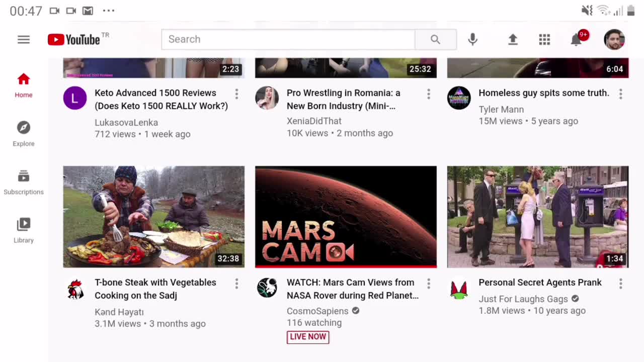Click '15M views • 5 years ago' text
644x362 pixels.
point(528,121)
